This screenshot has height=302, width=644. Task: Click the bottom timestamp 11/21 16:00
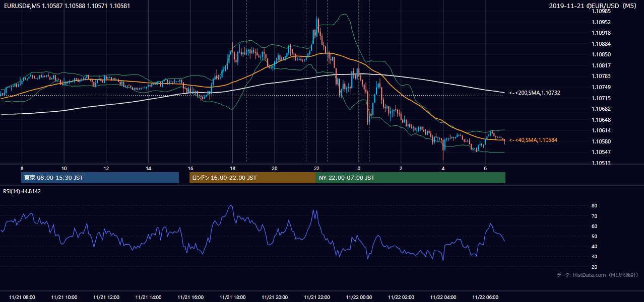click(x=190, y=297)
